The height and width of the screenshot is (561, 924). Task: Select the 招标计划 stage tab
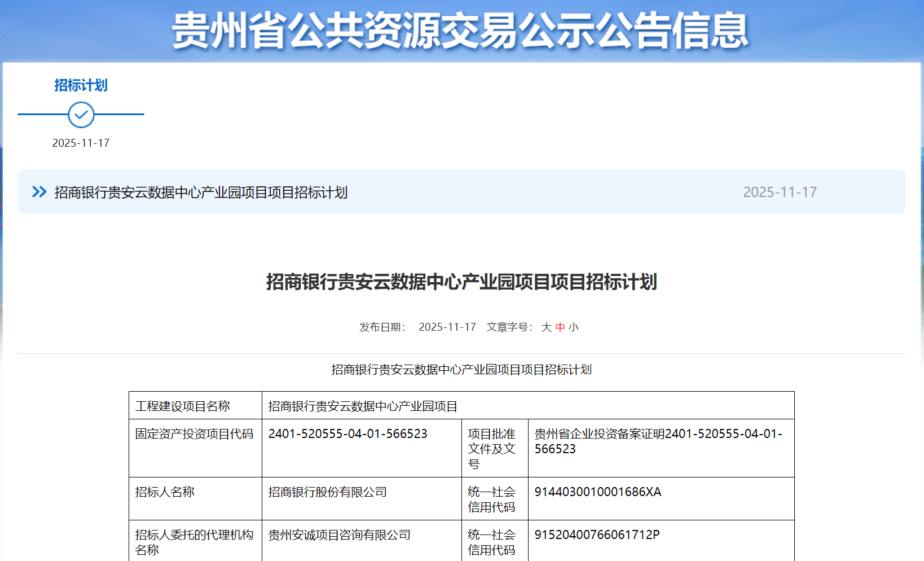coord(81,85)
